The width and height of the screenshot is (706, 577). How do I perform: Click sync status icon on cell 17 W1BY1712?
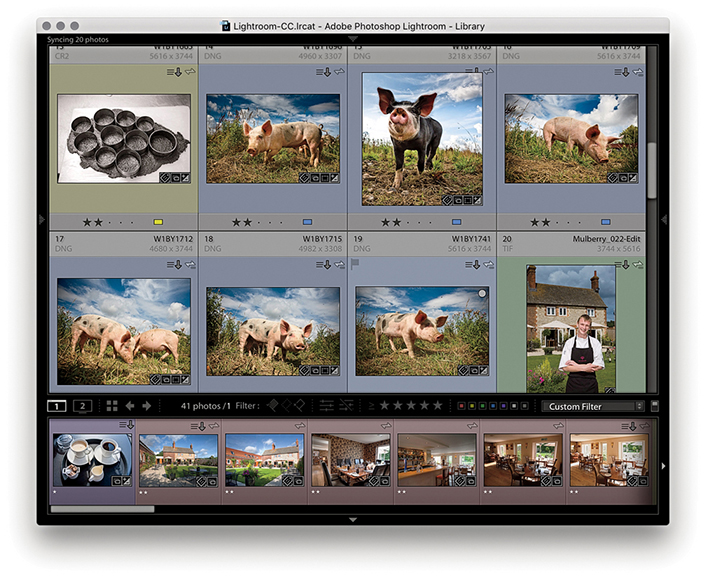(174, 265)
